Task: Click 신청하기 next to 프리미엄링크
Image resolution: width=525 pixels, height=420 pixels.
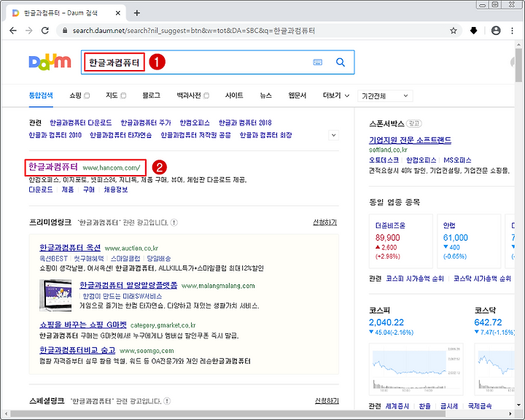Action: tap(324, 222)
